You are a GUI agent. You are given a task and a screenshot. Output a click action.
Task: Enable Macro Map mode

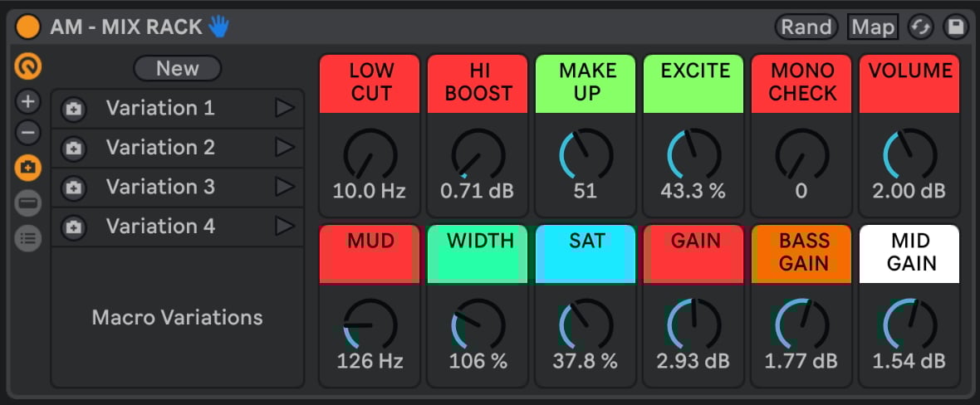coord(873,27)
